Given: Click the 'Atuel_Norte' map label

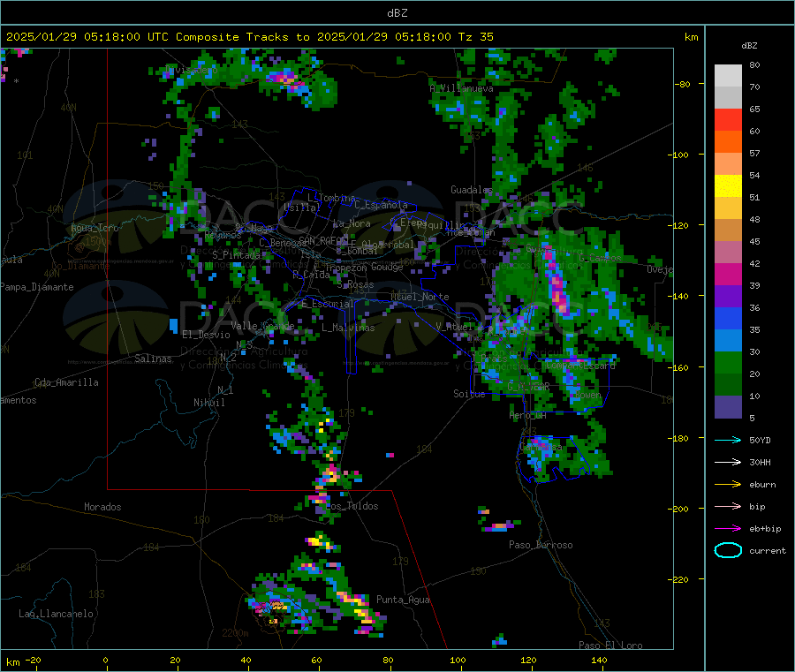Looking at the screenshot, I should click(420, 297).
